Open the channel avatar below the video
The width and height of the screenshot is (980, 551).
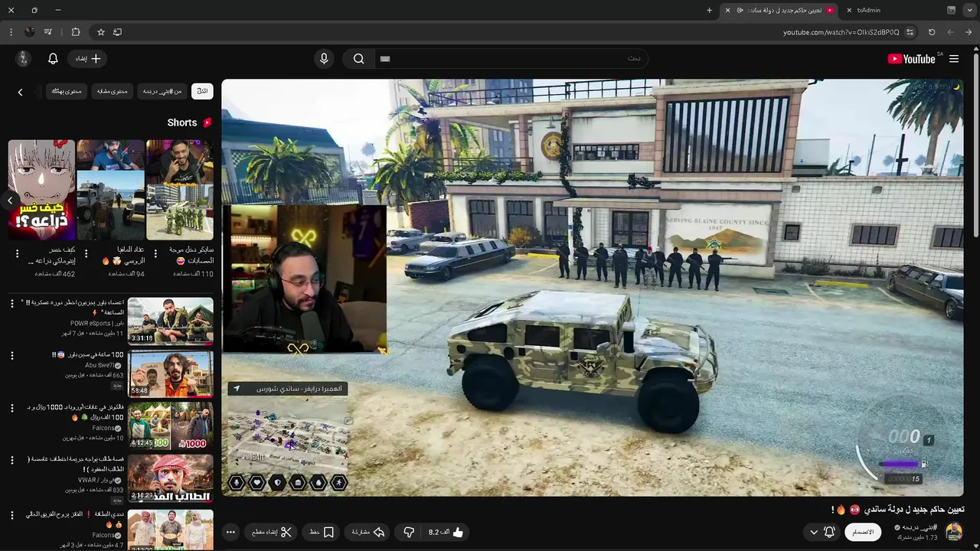click(x=954, y=531)
